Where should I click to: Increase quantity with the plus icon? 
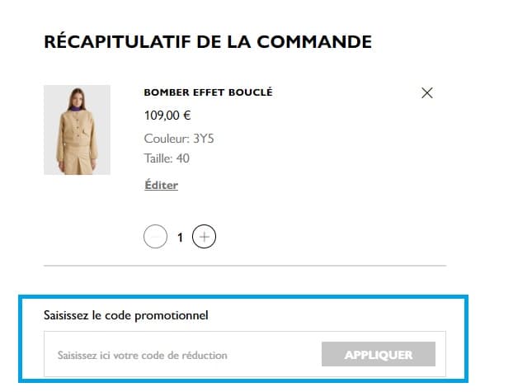pyautogui.click(x=204, y=238)
